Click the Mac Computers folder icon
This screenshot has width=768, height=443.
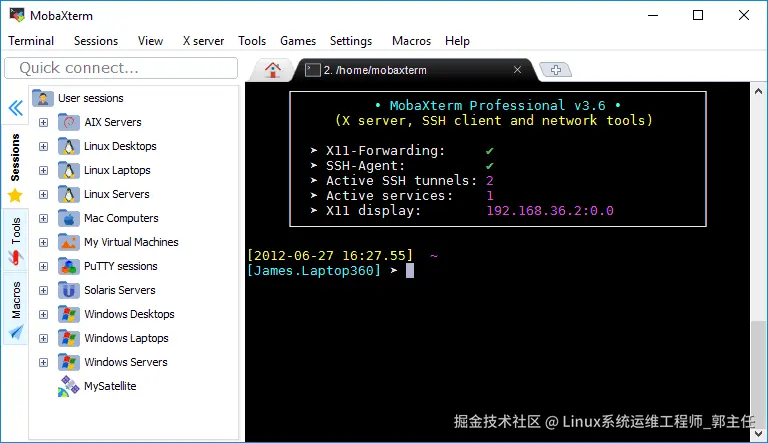[x=69, y=218]
